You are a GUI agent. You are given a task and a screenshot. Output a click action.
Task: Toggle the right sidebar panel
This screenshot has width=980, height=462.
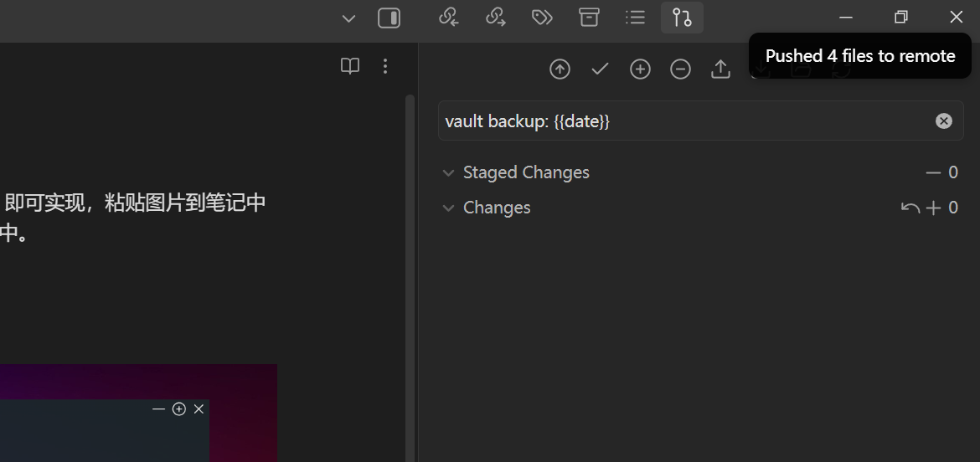coord(389,18)
